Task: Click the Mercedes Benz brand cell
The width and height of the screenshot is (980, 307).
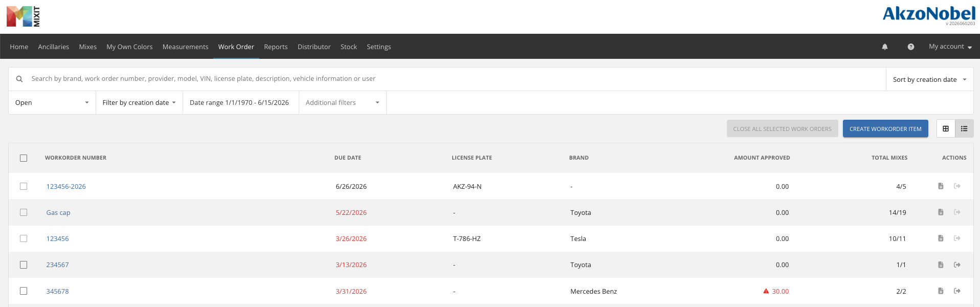Action: tap(593, 291)
